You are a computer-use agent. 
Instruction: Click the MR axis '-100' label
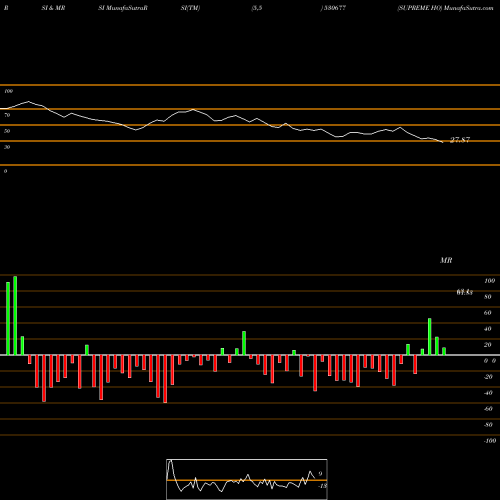490,441
